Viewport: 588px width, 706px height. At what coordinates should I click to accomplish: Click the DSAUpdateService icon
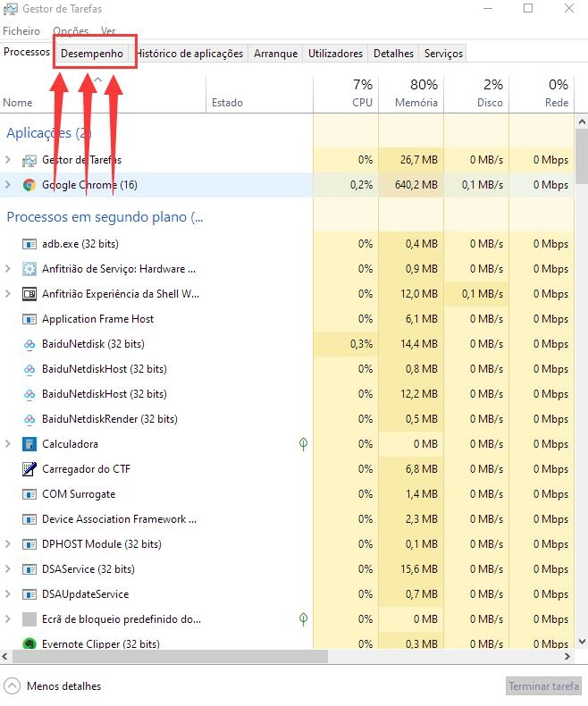[29, 594]
